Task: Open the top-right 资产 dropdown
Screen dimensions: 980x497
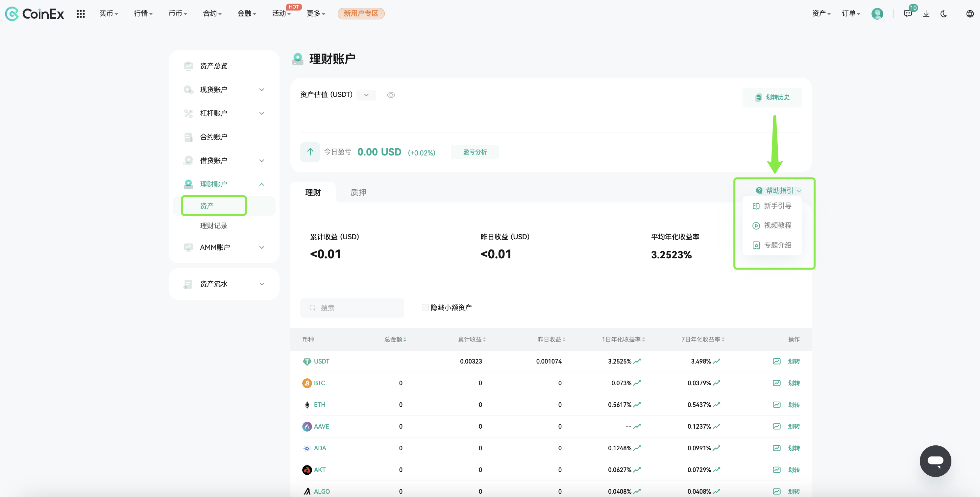Action: pos(821,14)
